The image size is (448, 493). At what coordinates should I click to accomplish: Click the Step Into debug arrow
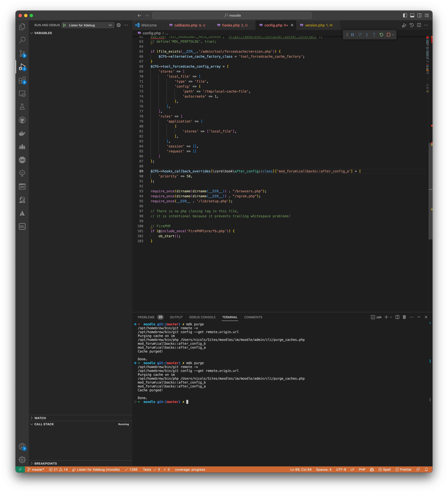tap(367, 35)
